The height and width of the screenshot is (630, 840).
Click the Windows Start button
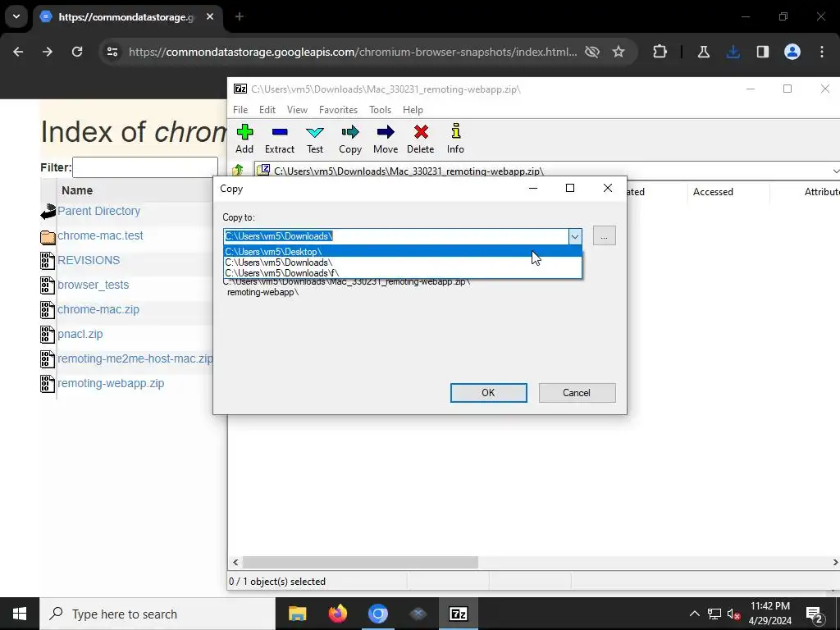[20, 614]
